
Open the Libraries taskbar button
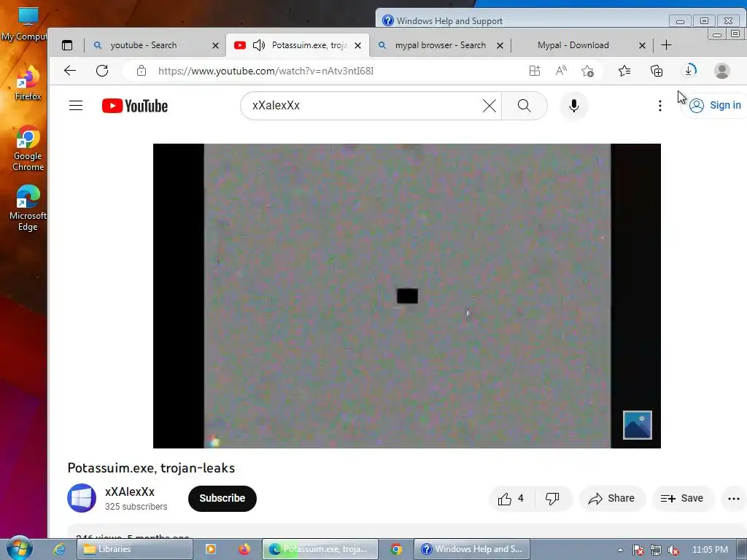[135, 549]
